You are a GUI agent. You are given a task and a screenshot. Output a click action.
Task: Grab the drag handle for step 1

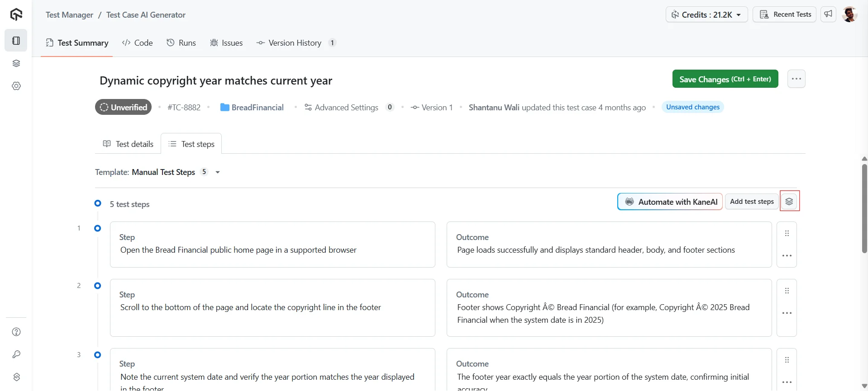point(787,234)
